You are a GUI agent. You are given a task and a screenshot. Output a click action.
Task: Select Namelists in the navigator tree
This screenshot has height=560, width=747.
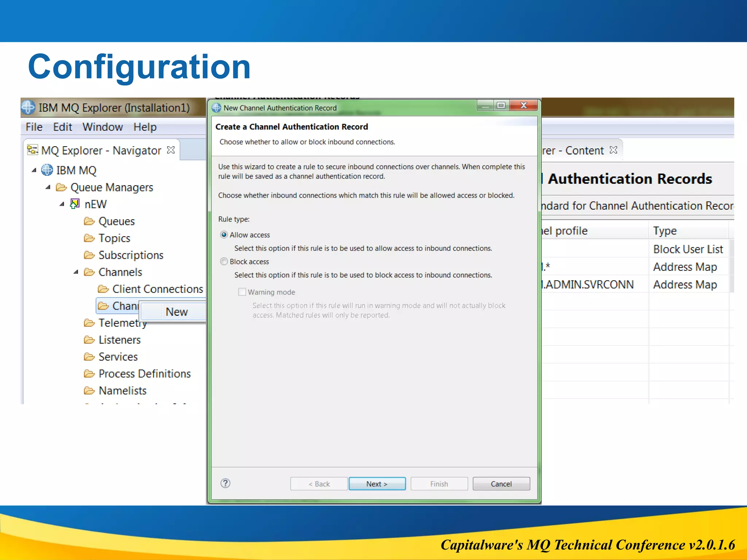pyautogui.click(x=123, y=390)
